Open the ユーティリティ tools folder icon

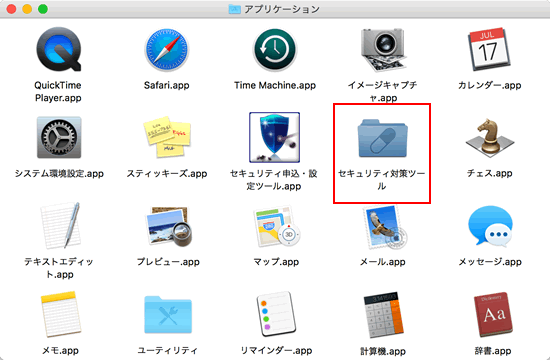[x=168, y=314]
